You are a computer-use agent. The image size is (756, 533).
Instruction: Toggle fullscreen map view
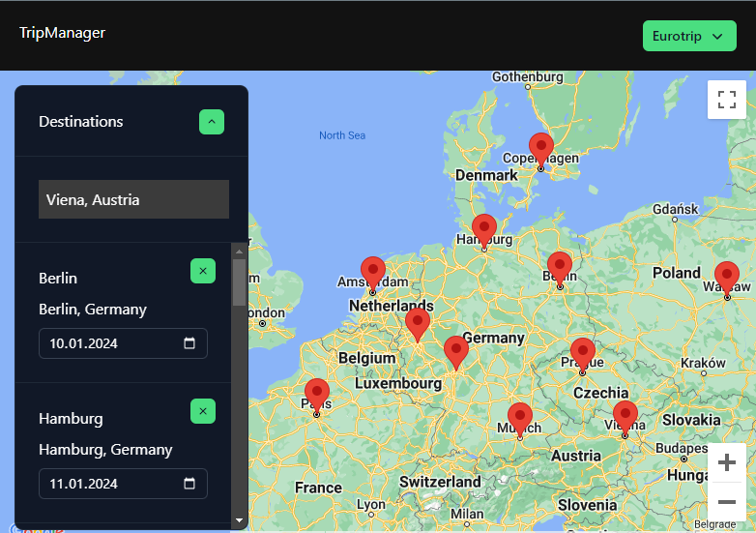tap(727, 100)
